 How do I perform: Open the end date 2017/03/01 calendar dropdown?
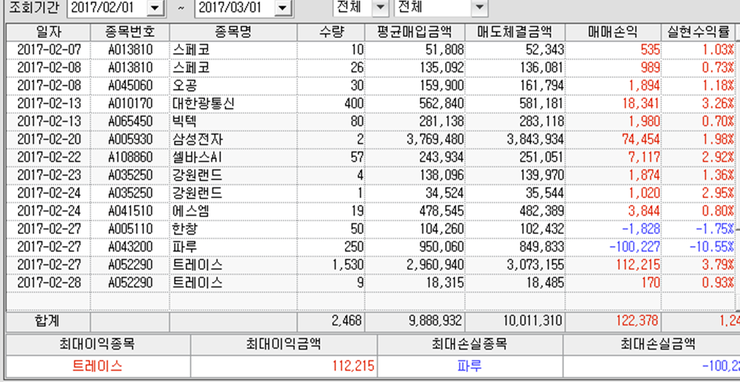[x=282, y=8]
